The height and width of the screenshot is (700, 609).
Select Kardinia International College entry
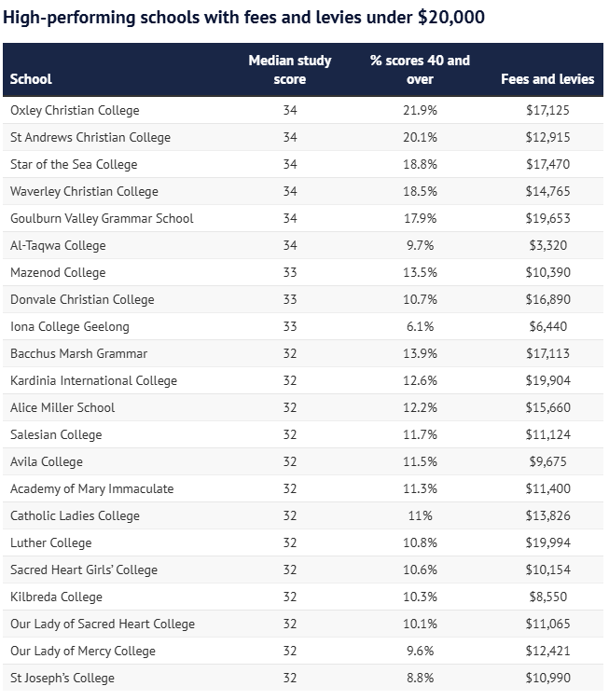click(x=93, y=381)
